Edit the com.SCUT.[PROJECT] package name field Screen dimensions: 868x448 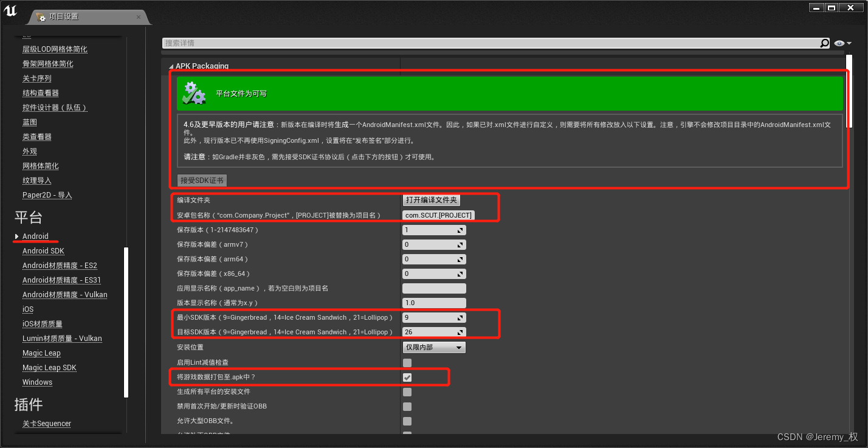(x=438, y=215)
